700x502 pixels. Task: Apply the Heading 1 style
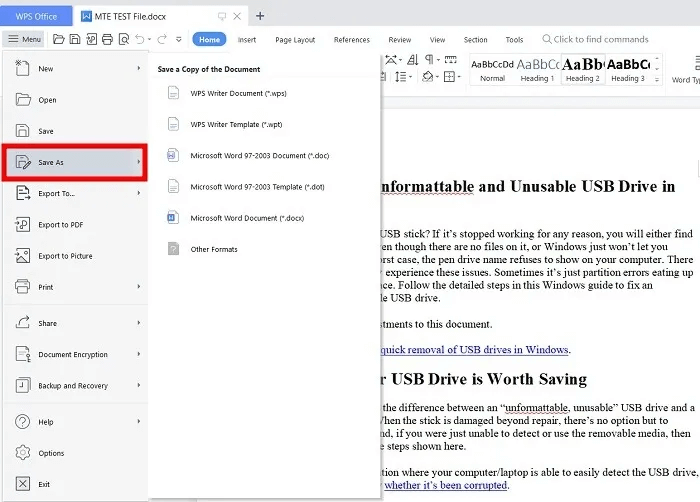pyautogui.click(x=538, y=70)
